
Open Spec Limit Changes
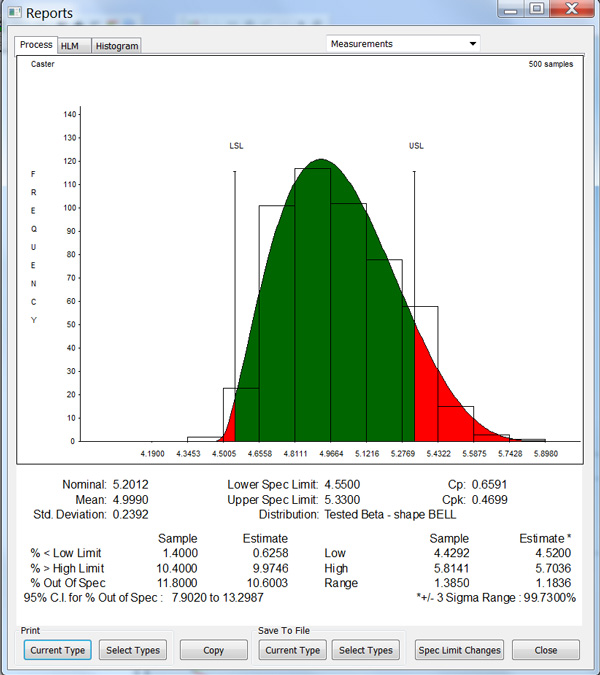pyautogui.click(x=458, y=650)
